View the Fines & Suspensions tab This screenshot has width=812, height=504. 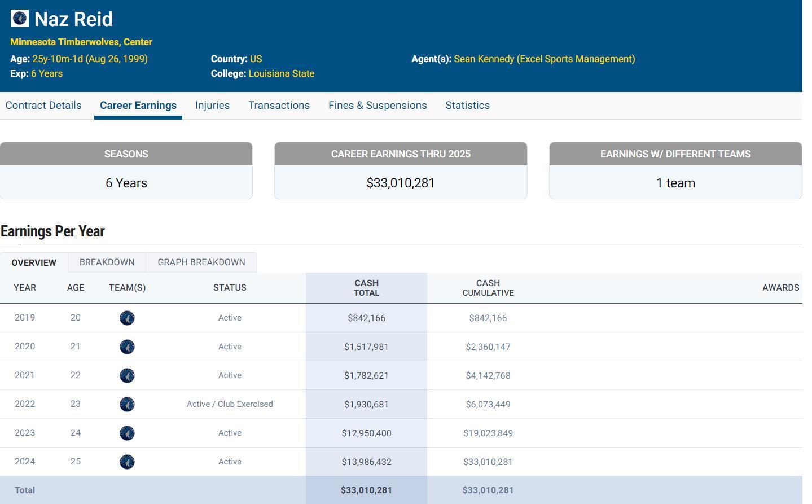[x=378, y=106]
